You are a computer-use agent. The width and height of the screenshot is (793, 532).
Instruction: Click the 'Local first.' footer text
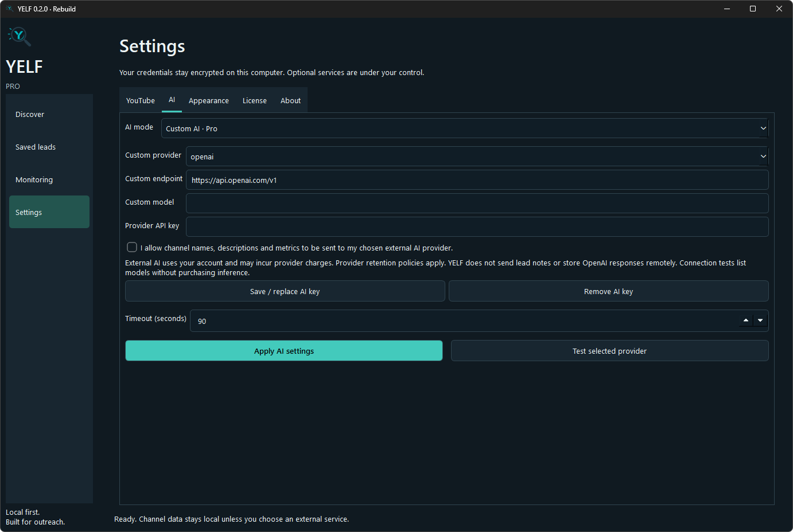23,512
